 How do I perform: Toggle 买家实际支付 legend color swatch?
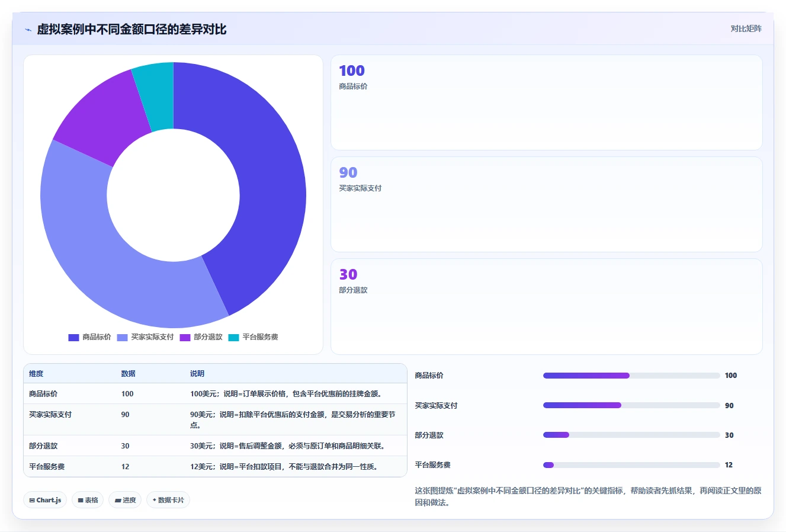[x=122, y=338]
